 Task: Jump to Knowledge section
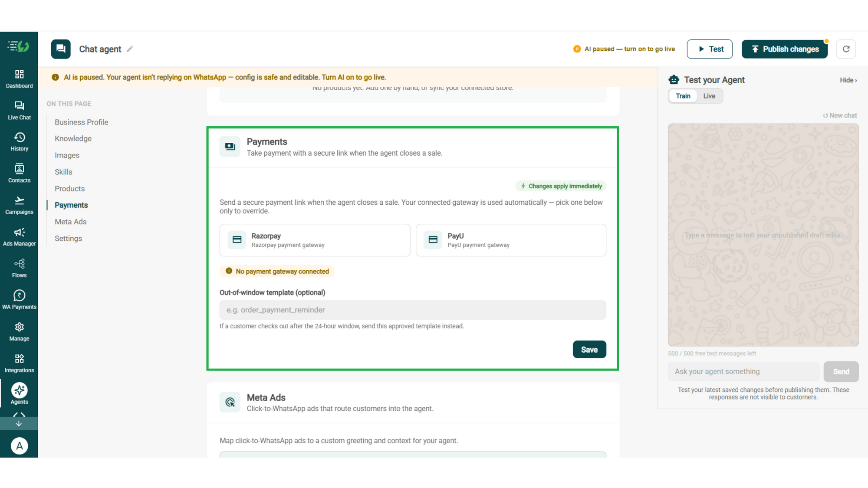pyautogui.click(x=73, y=138)
